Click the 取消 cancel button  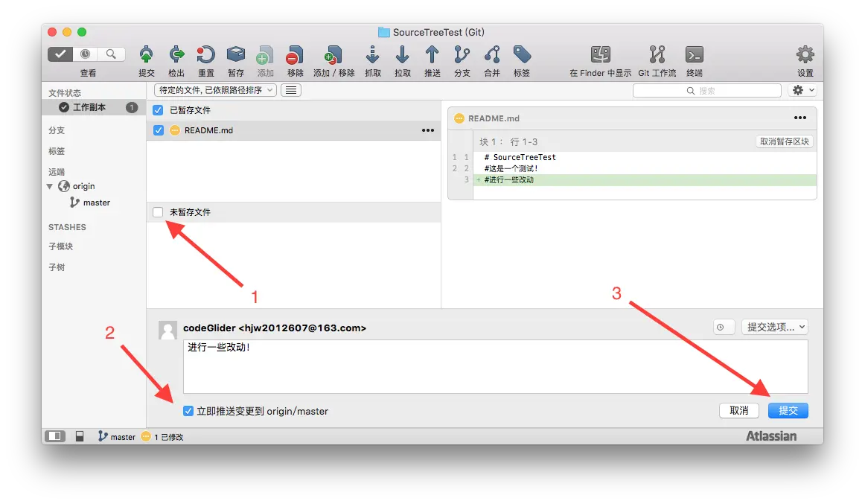point(738,410)
